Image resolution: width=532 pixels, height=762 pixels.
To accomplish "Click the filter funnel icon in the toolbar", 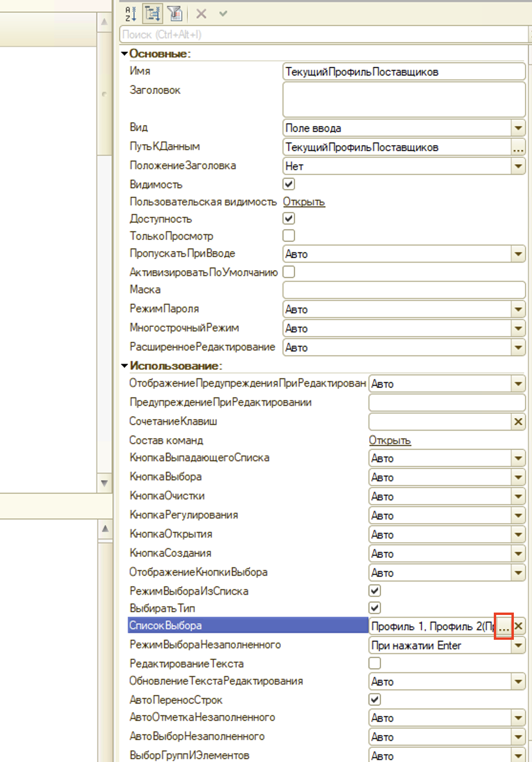I will click(x=175, y=14).
